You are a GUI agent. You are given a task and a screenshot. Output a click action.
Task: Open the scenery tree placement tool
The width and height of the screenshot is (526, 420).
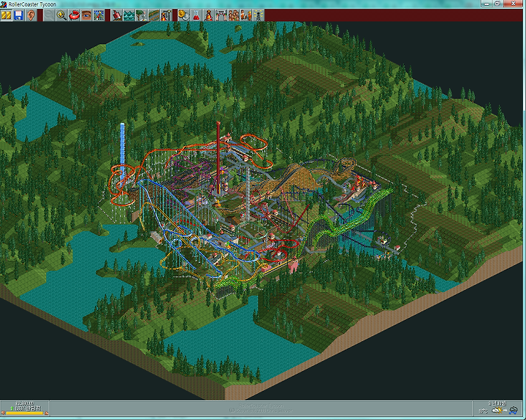(141, 15)
